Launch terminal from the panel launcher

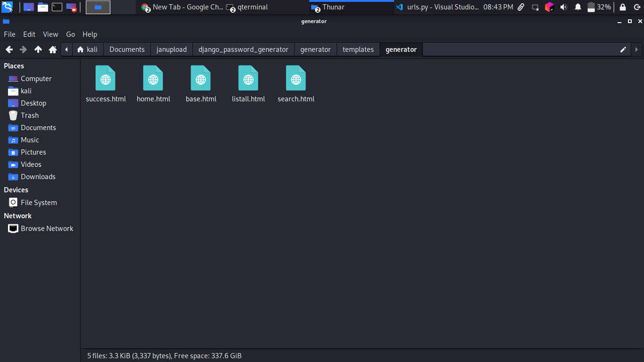(57, 7)
